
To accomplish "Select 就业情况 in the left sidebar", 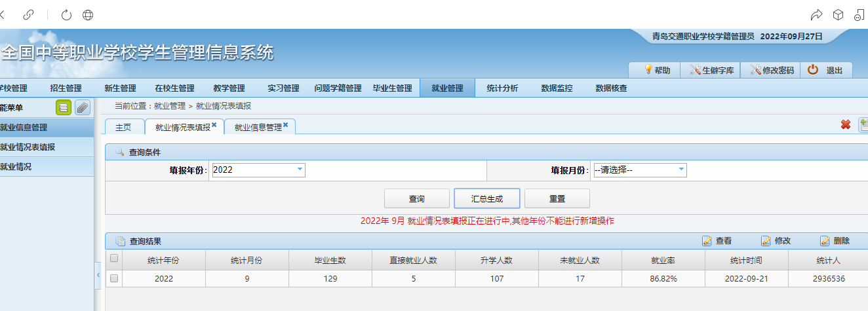I will coord(16,167).
